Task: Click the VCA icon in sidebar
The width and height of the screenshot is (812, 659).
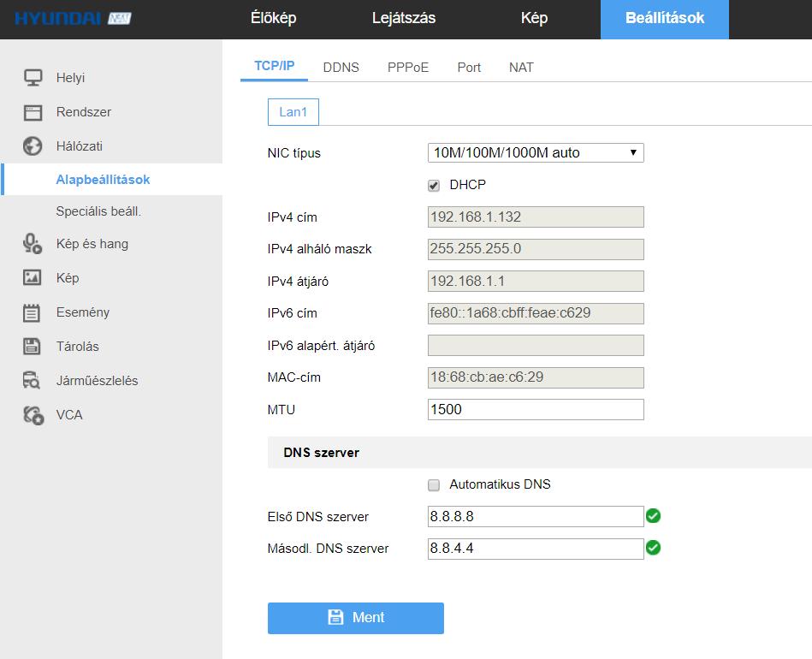Action: point(33,415)
